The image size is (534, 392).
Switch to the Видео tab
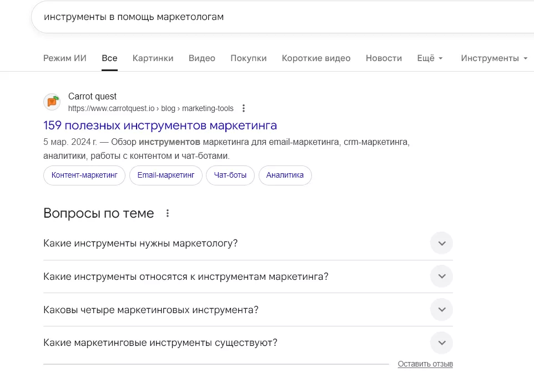point(201,58)
